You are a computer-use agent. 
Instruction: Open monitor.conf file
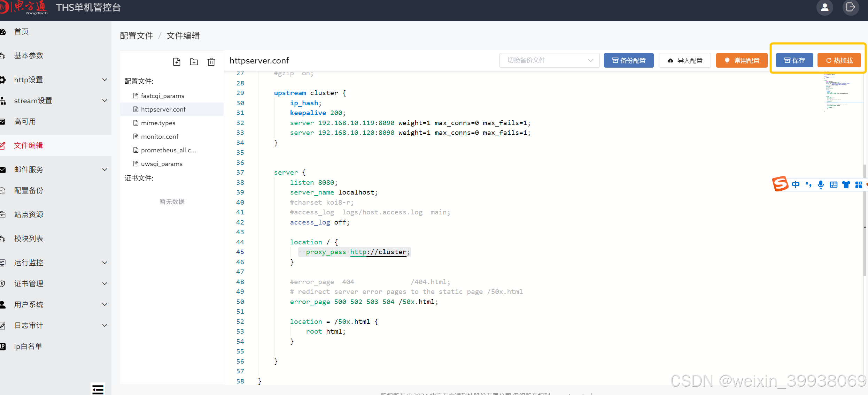[x=172, y=137]
